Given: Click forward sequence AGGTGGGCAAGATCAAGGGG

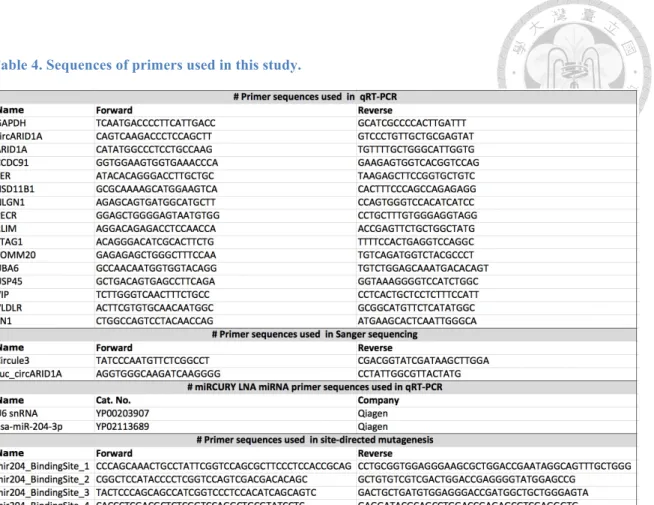Looking at the screenshot, I should [x=158, y=374].
